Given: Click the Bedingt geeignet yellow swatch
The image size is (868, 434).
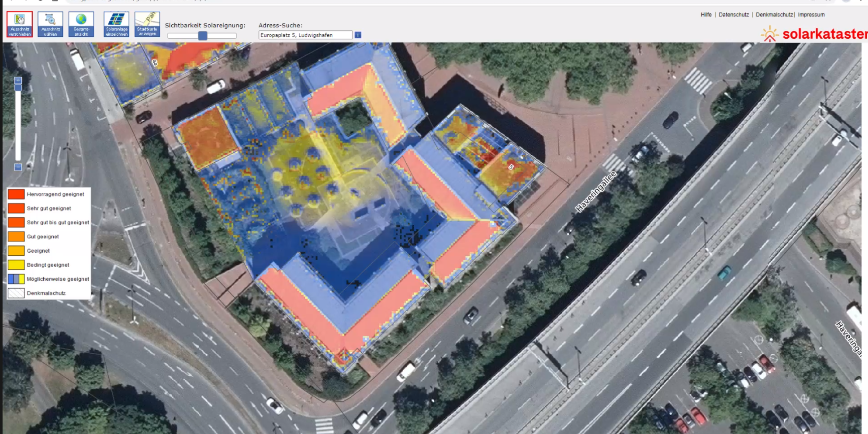Looking at the screenshot, I should (16, 265).
